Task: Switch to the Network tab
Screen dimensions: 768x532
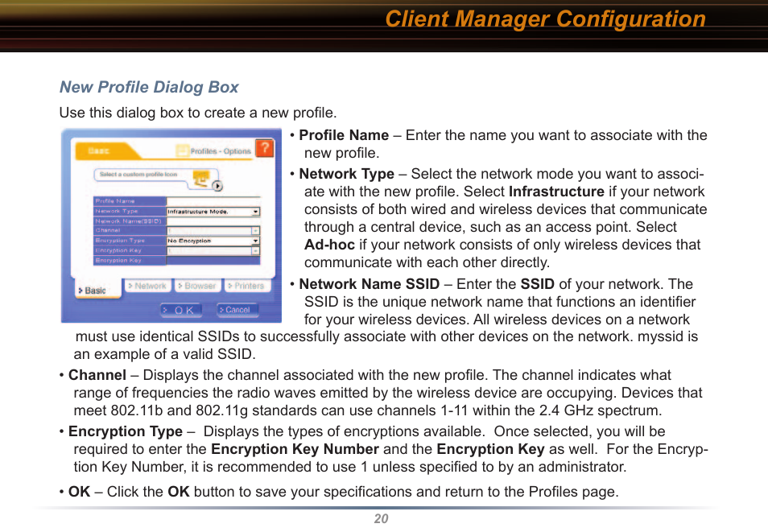Action: click(147, 286)
